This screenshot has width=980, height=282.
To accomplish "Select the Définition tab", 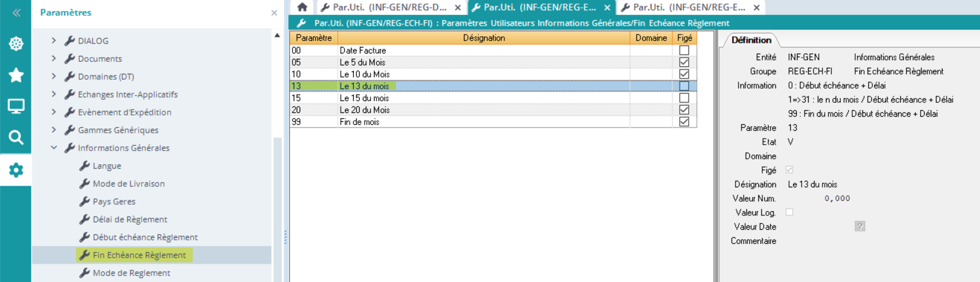I will [x=750, y=40].
